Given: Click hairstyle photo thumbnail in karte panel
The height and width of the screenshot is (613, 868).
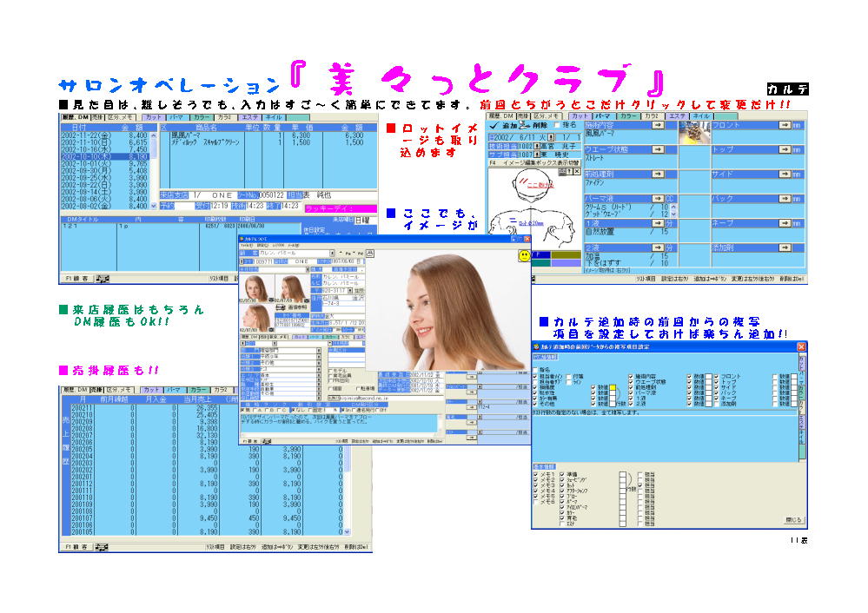Looking at the screenshot, I should coord(694,134).
